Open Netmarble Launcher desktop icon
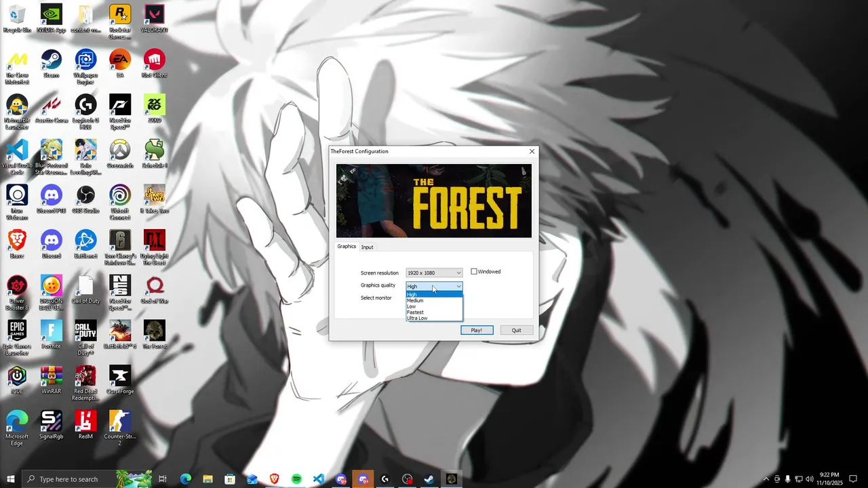Screen dimensions: 868x488 17,113
